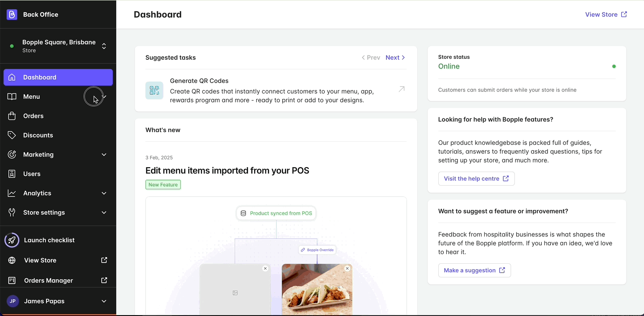Click the Visit the help centre button
The image size is (644, 316).
point(476,179)
